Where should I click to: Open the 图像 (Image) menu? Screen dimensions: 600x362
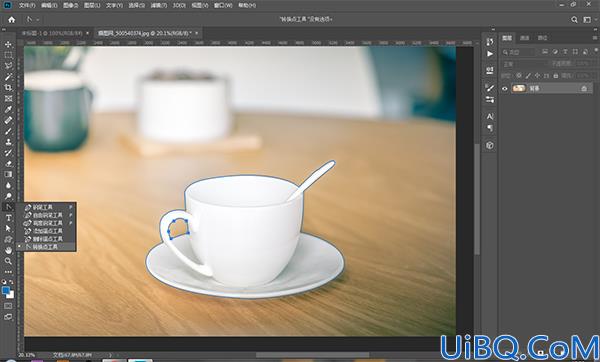click(71, 5)
